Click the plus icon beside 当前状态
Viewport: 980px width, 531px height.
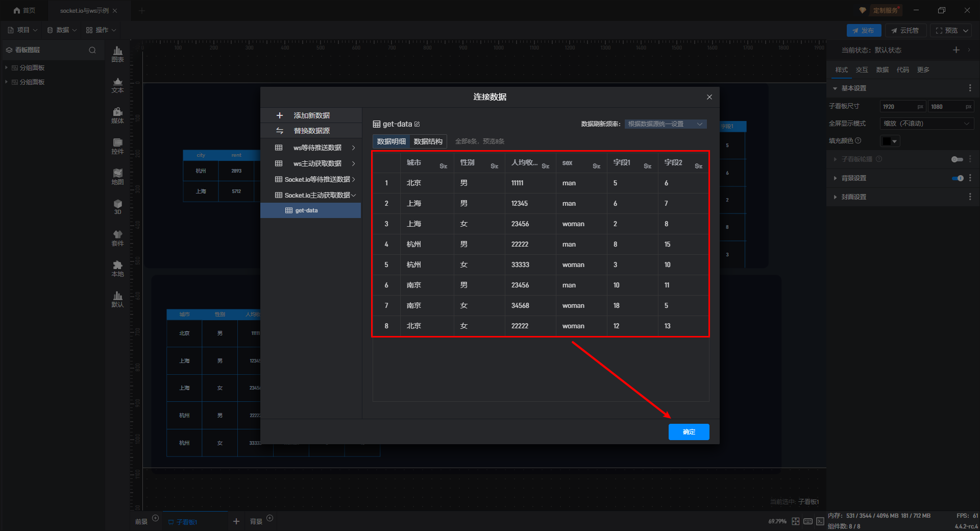956,50
